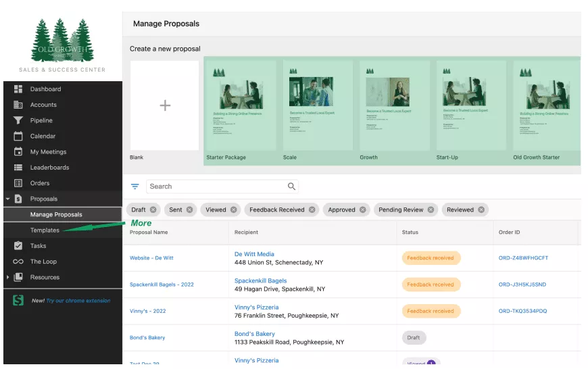Open order ORD-Z4BWFHGCFT
The height and width of the screenshot is (369, 588).
click(x=524, y=258)
